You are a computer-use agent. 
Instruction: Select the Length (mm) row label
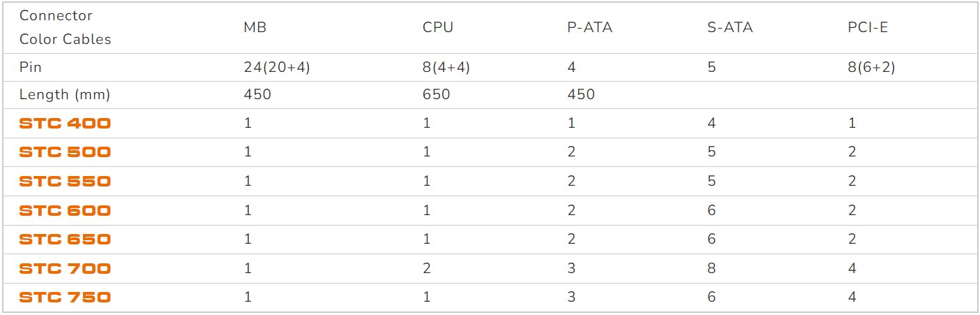tap(65, 94)
